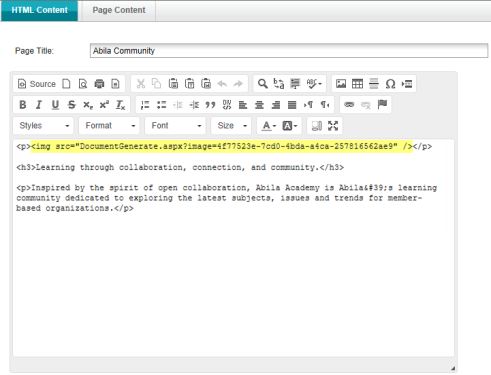Click the Print icon
Image resolution: width=491 pixels, height=375 pixels.
[99, 84]
